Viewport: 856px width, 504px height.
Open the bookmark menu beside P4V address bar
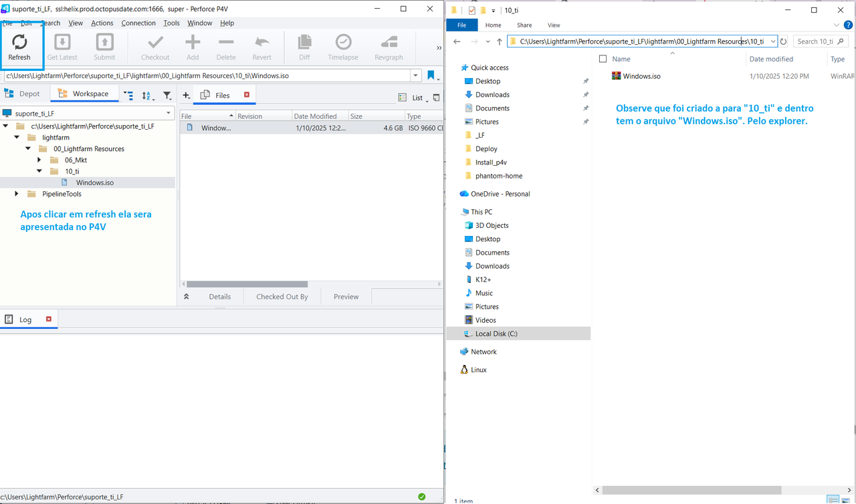[x=433, y=76]
